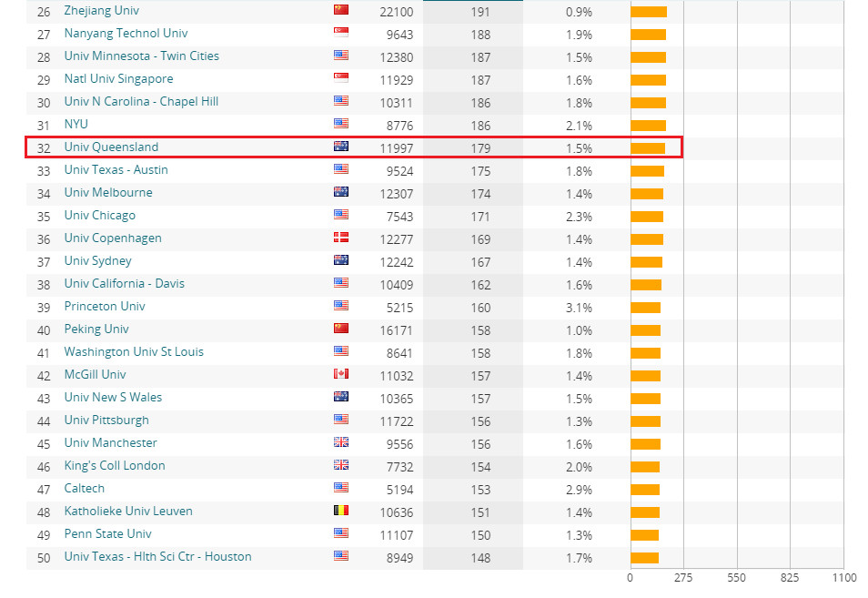
Task: Click the Denmark flag beside Univ Copenhagen
Action: tap(341, 238)
